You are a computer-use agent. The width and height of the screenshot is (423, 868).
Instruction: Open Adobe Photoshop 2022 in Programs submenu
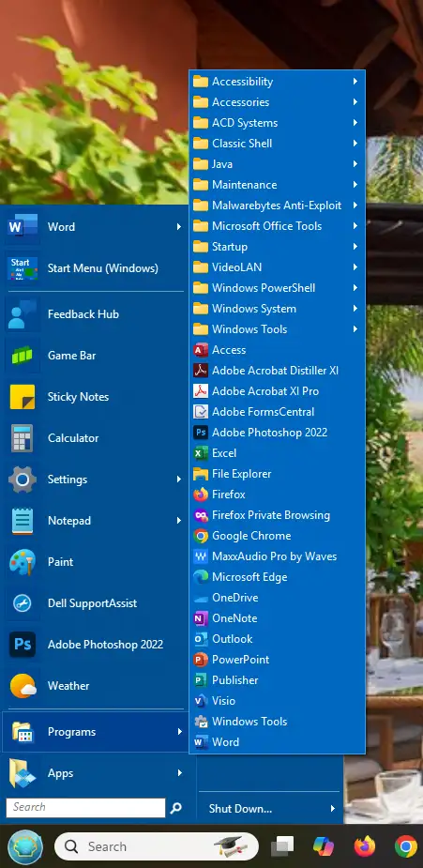(277, 433)
